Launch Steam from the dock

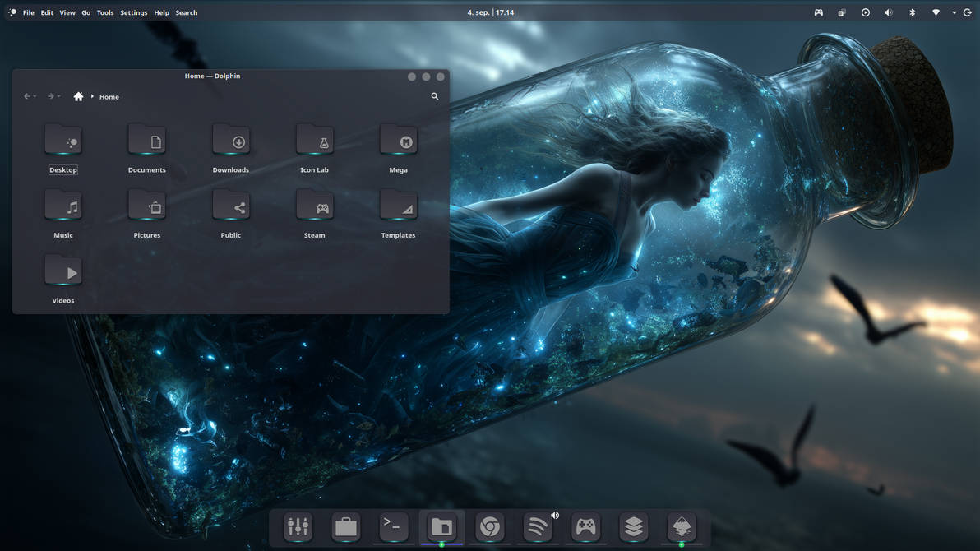pyautogui.click(x=585, y=528)
